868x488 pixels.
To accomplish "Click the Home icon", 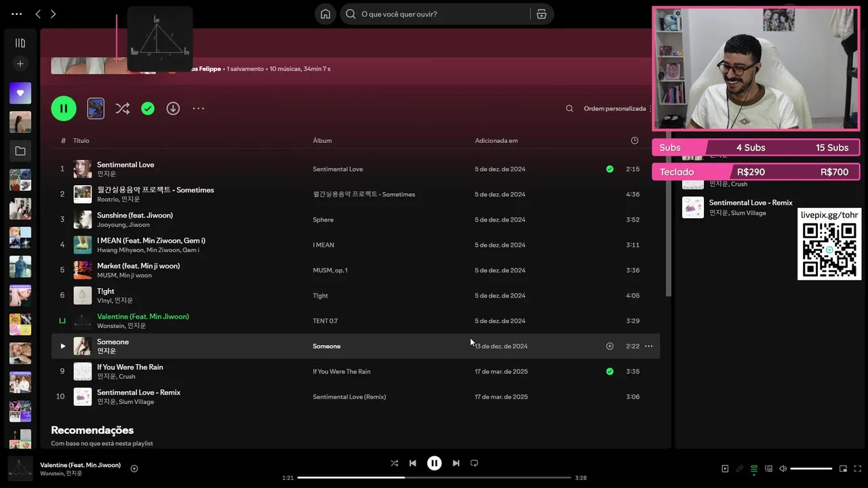I will pos(325,14).
